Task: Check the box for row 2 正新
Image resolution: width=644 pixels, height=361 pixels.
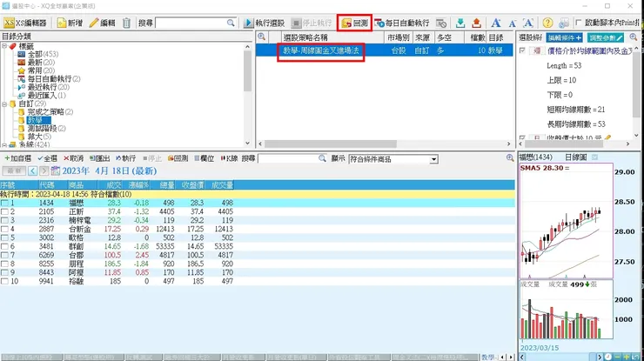Action: click(4, 211)
